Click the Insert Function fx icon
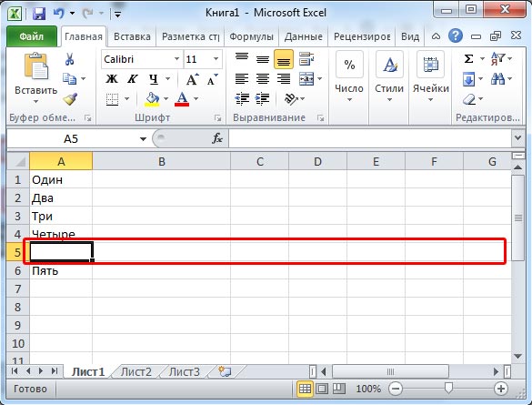The image size is (532, 405). tap(217, 138)
